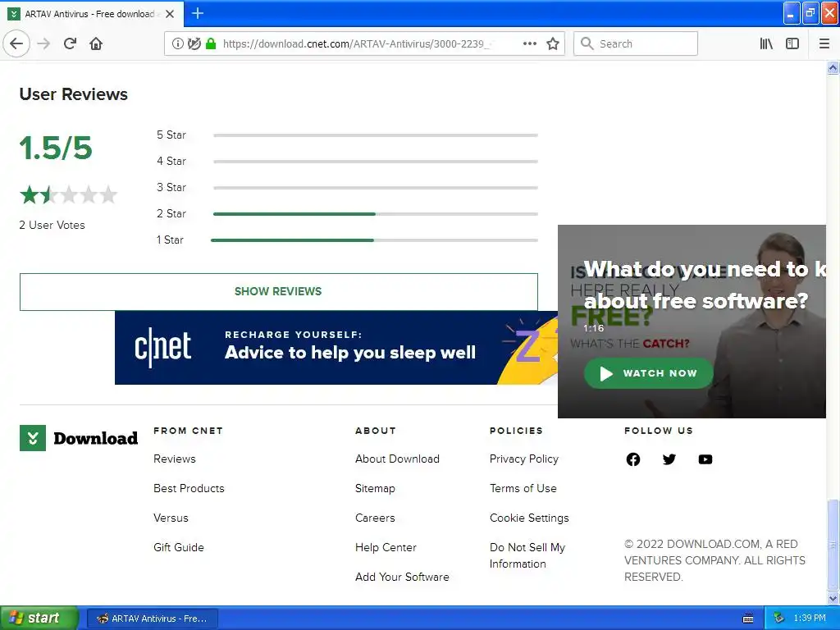Screen dimensions: 840x630
Task: Click the vertical scrollbar thumb
Action: point(833,545)
